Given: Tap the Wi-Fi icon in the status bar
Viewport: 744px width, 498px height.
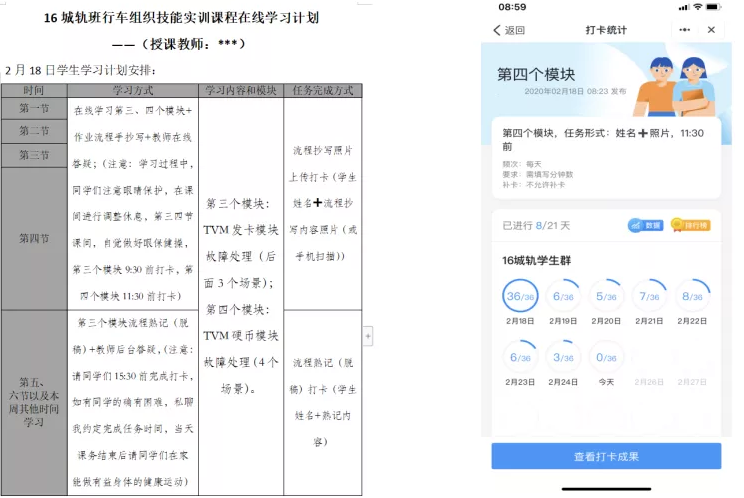Looking at the screenshot, I should tap(695, 7).
